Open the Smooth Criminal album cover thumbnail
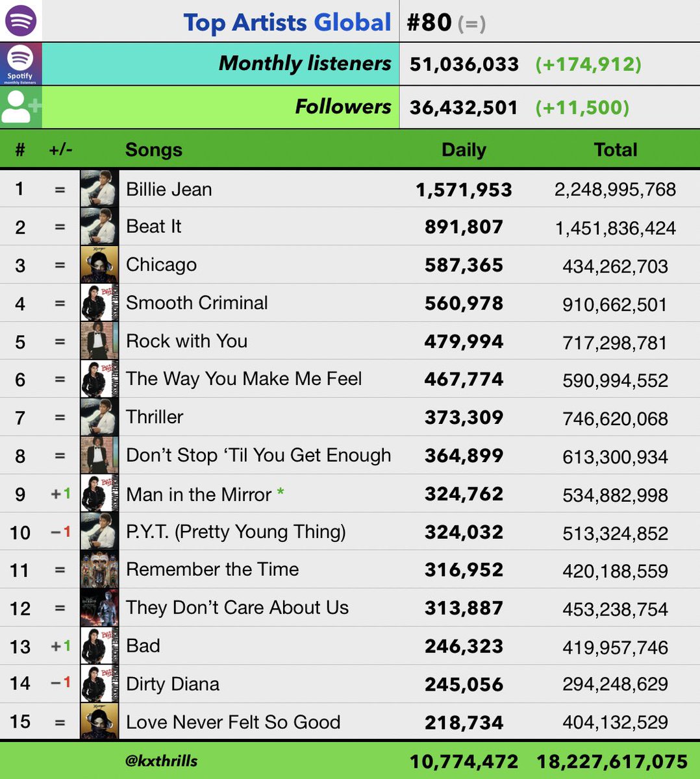Screen dimensions: 700x779 pyautogui.click(x=99, y=303)
